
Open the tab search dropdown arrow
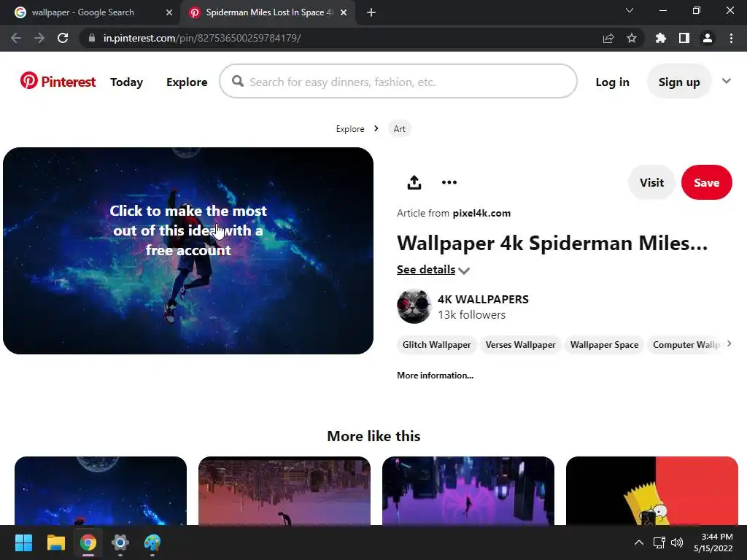pos(630,10)
